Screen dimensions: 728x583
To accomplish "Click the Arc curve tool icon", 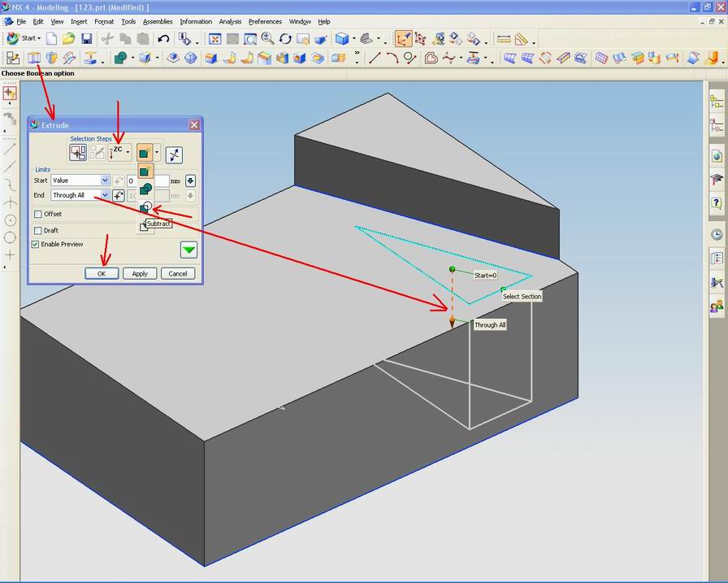I will [392, 58].
